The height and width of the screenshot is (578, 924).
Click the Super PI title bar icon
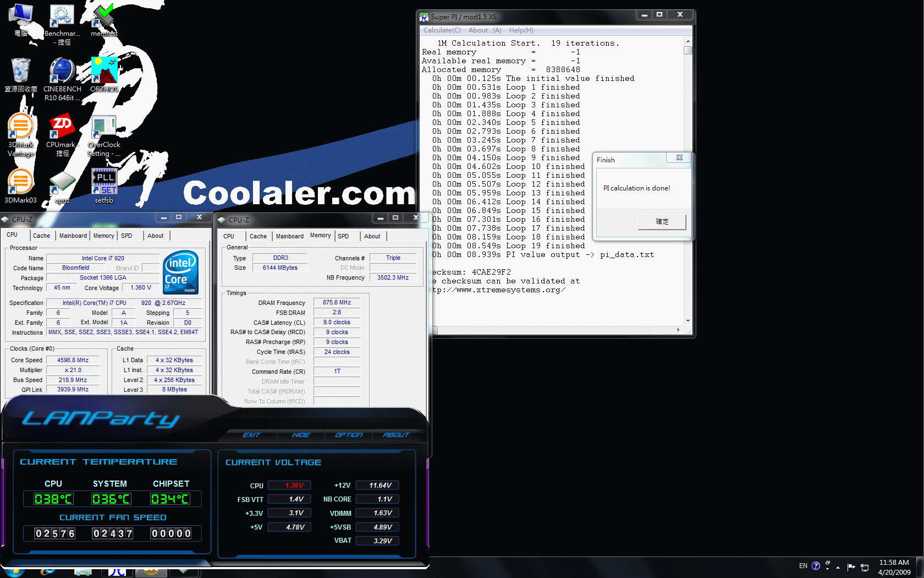coord(424,17)
